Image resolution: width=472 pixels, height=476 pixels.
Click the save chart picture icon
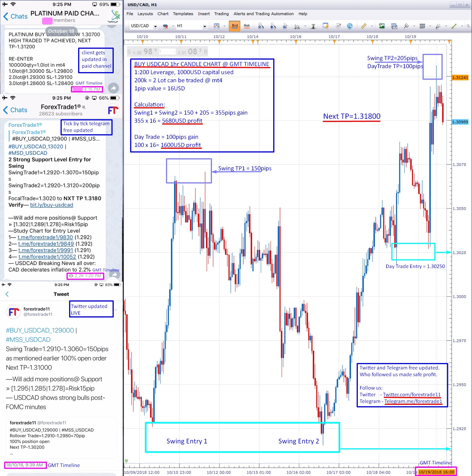[382, 26]
